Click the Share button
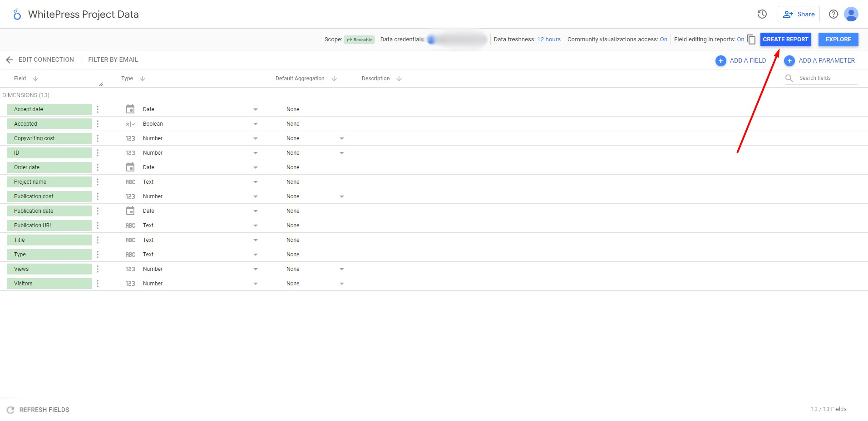This screenshot has width=868, height=421. click(x=799, y=14)
